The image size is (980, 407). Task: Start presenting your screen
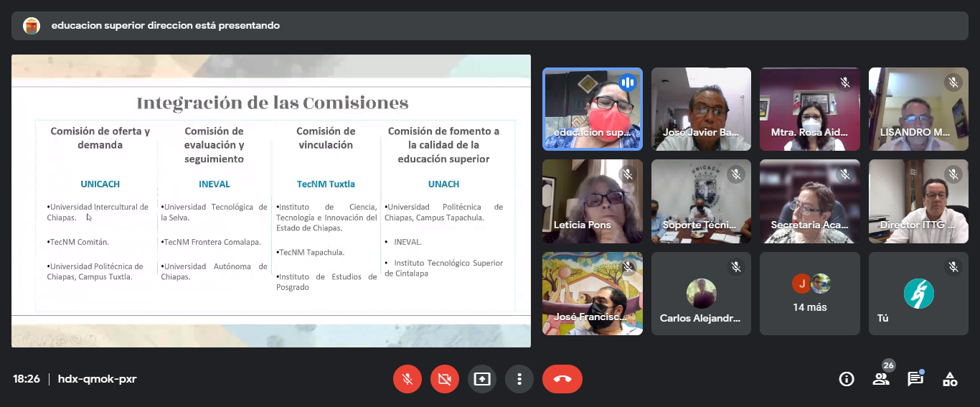coord(482,379)
